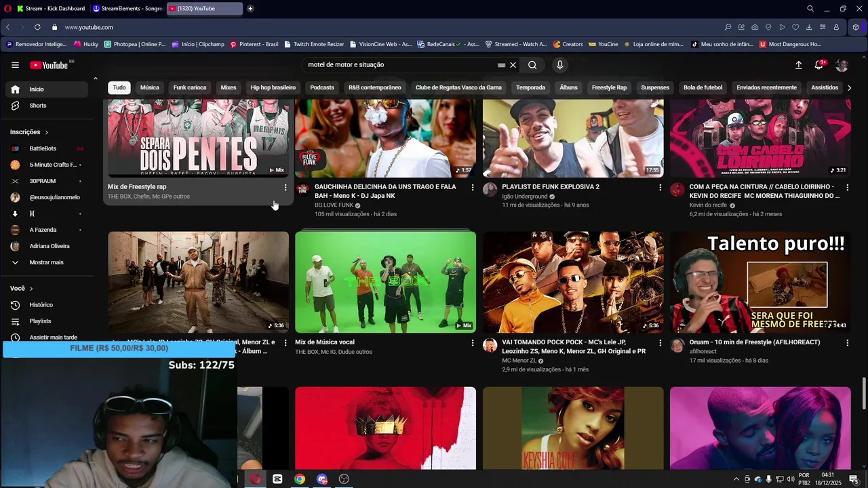Open CapCut from the taskbar

click(x=277, y=479)
